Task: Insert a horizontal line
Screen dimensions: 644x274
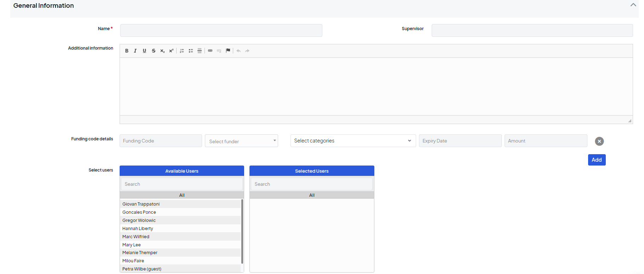Action: coord(200,51)
